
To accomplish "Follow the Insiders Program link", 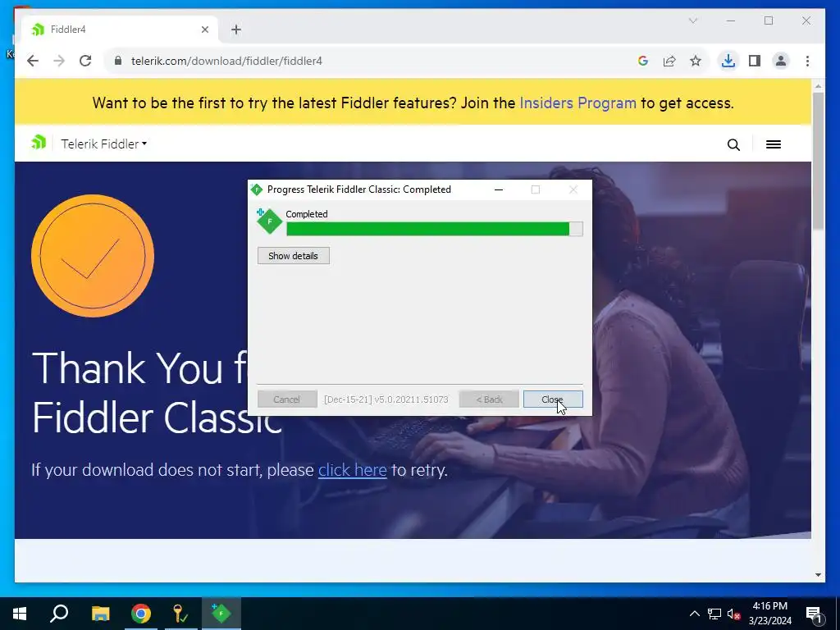I will pos(577,103).
